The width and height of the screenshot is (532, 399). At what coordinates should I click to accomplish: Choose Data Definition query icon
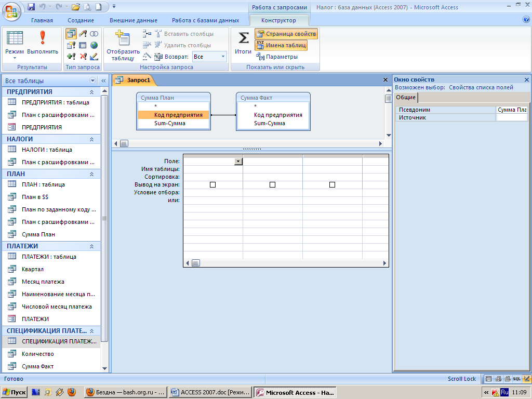[x=94, y=56]
